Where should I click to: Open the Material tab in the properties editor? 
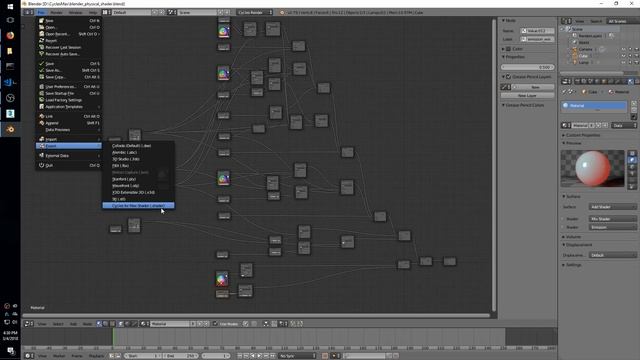click(x=631, y=82)
